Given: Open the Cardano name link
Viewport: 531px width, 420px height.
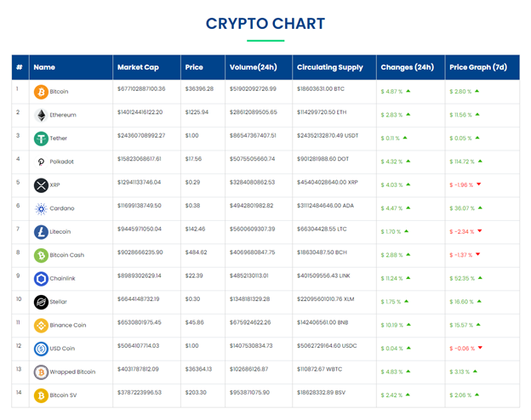Looking at the screenshot, I should click(62, 208).
